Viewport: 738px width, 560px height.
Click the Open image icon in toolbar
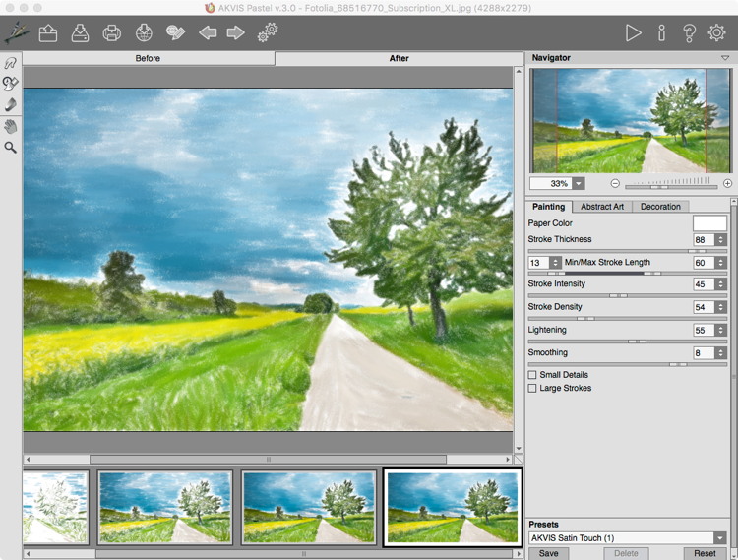[x=47, y=33]
